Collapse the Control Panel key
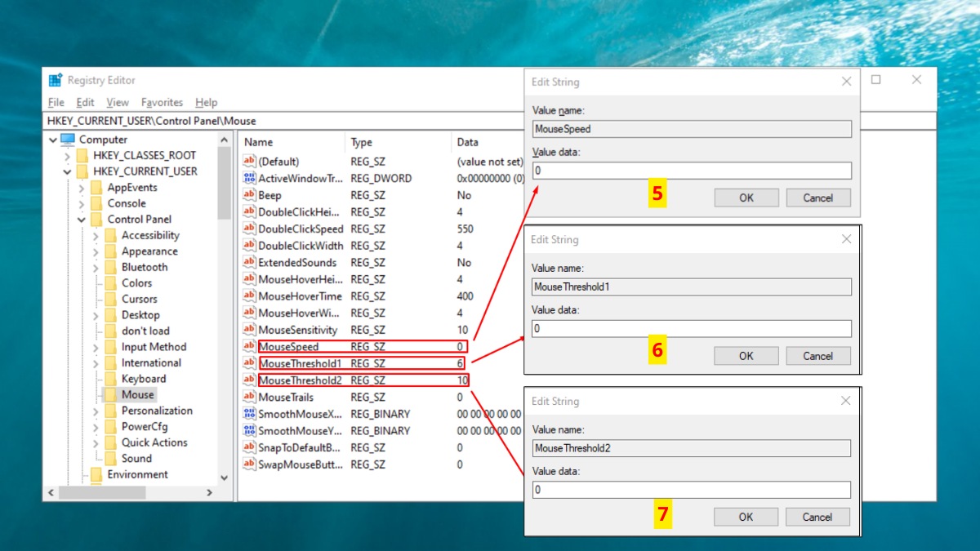Image resolution: width=980 pixels, height=551 pixels. [x=82, y=220]
